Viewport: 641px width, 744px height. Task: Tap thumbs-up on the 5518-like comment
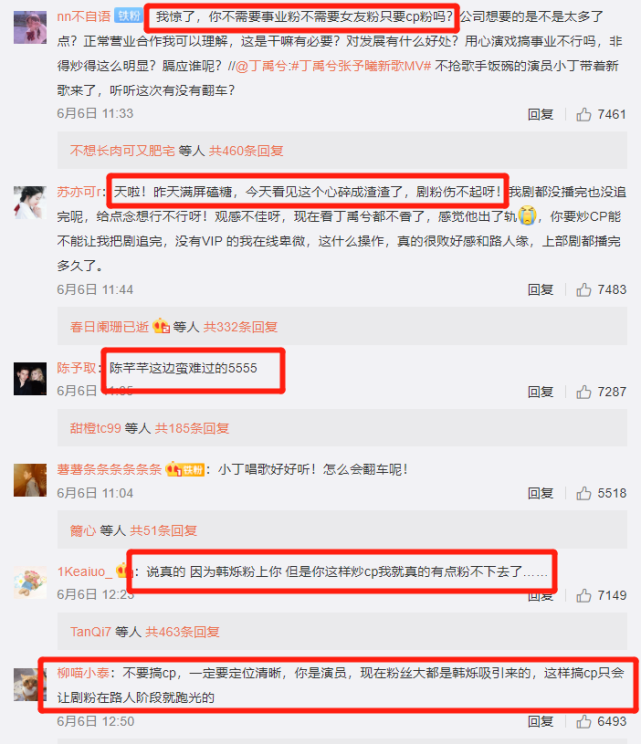(x=584, y=493)
